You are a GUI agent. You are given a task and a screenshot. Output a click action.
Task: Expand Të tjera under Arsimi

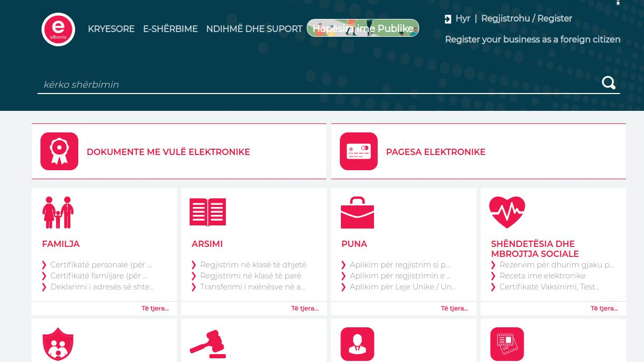tap(305, 308)
